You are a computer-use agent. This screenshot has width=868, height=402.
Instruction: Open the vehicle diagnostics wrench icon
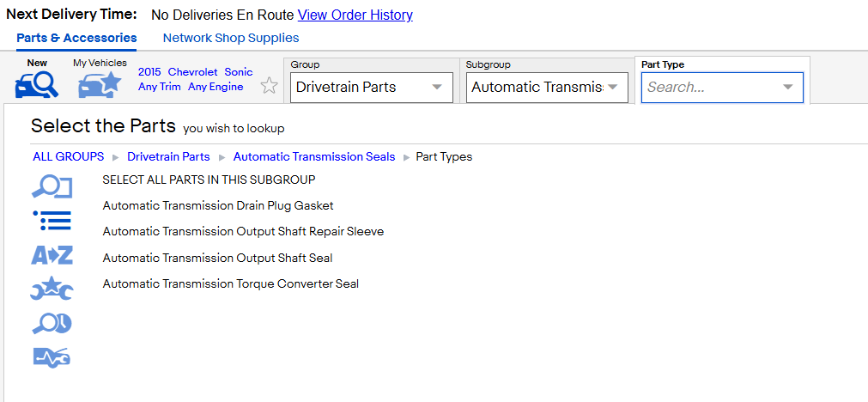(52, 357)
